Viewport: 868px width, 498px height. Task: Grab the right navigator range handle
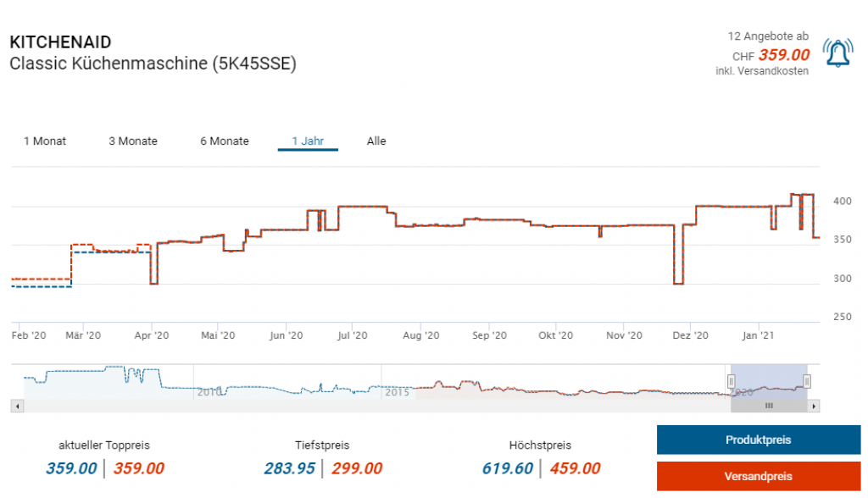pos(807,381)
